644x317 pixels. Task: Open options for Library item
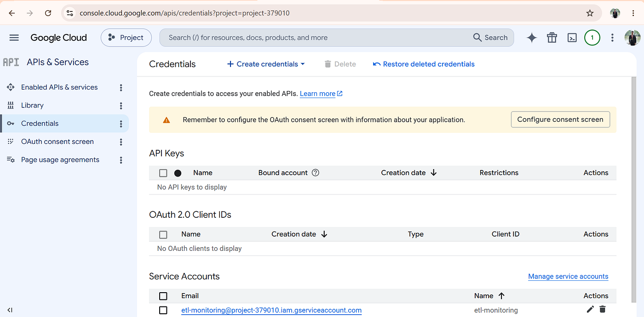[x=121, y=105]
